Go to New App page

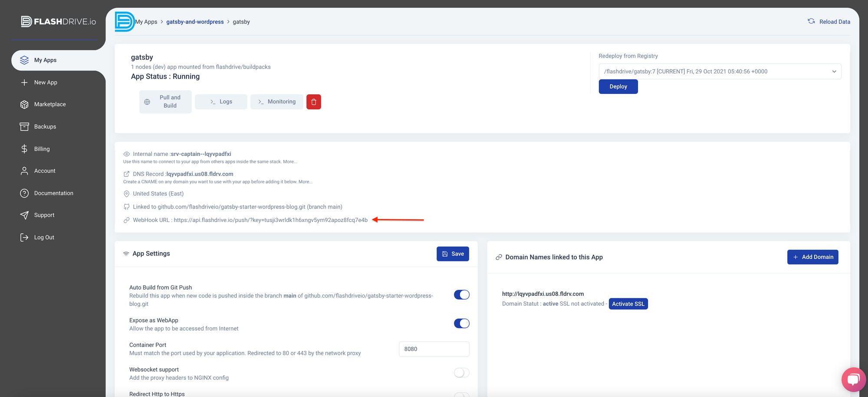point(46,83)
